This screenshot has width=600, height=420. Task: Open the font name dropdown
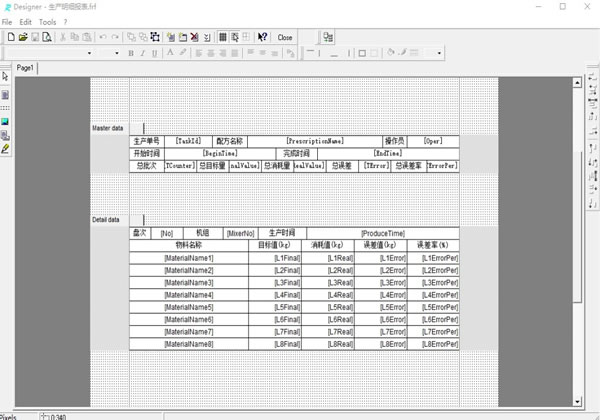[x=89, y=52]
